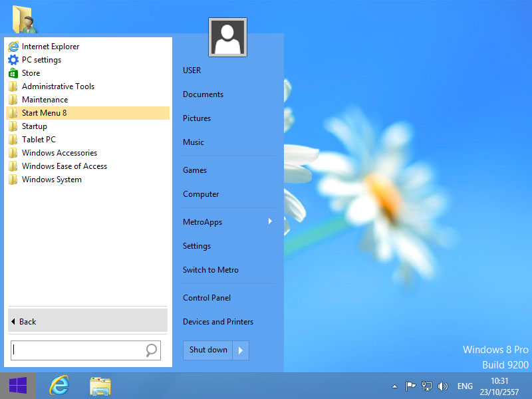532x399 pixels.
Task: Click the Windows Start button
Action: (x=18, y=386)
